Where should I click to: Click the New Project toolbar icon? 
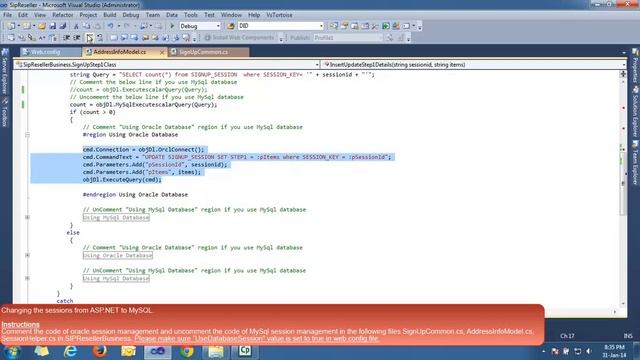click(11, 26)
